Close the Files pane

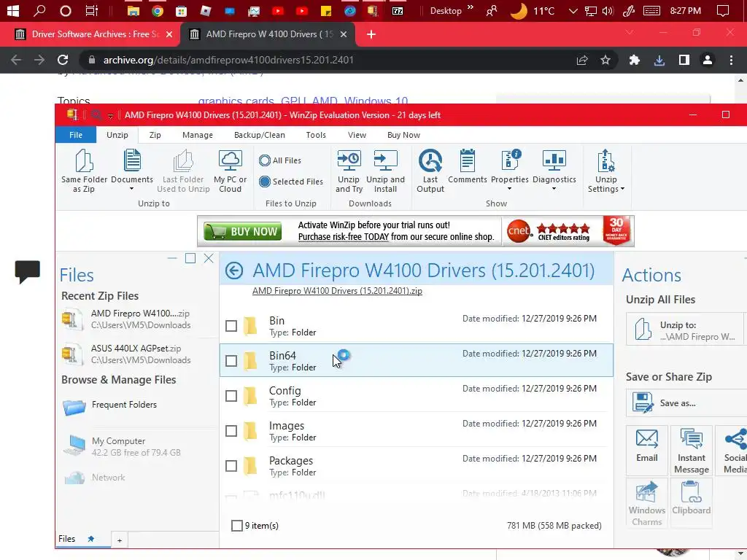click(x=209, y=259)
